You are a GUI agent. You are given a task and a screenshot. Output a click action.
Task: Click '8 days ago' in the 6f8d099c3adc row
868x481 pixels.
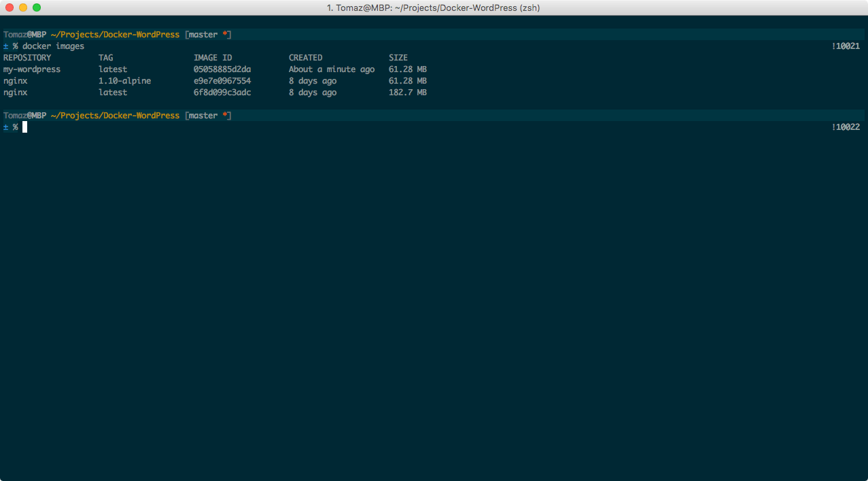(313, 93)
